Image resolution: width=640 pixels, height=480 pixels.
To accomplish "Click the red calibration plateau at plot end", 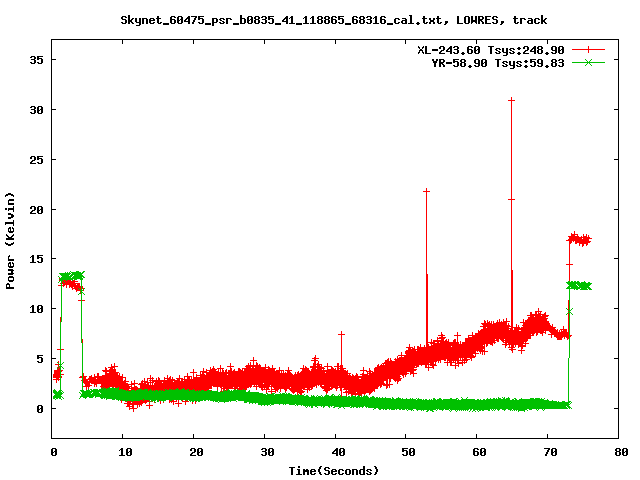I will tap(580, 239).
